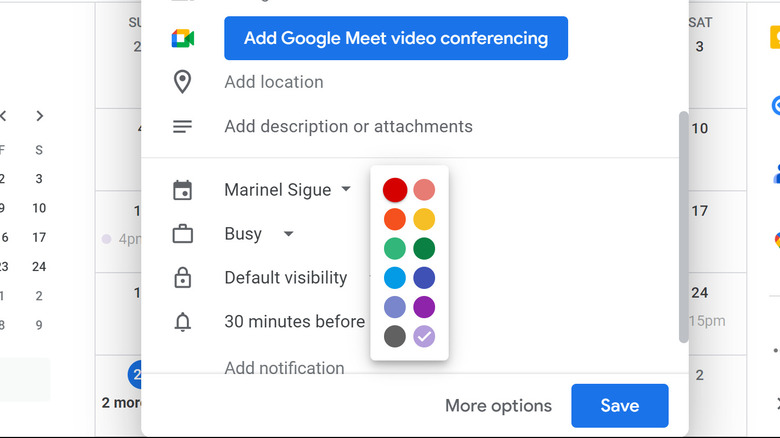Click Add Google Meet video conferencing
The image size is (780, 438).
396,38
